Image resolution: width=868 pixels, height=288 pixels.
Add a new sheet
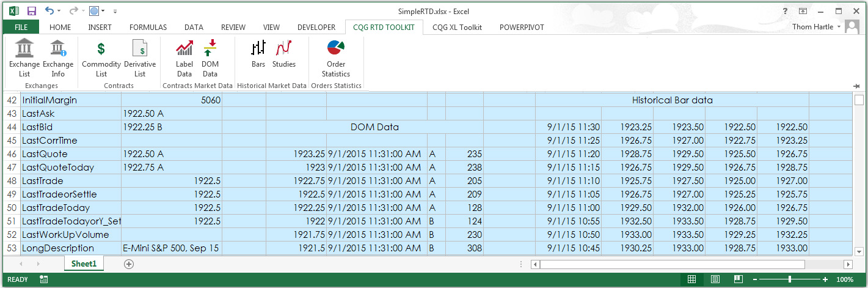click(x=128, y=264)
